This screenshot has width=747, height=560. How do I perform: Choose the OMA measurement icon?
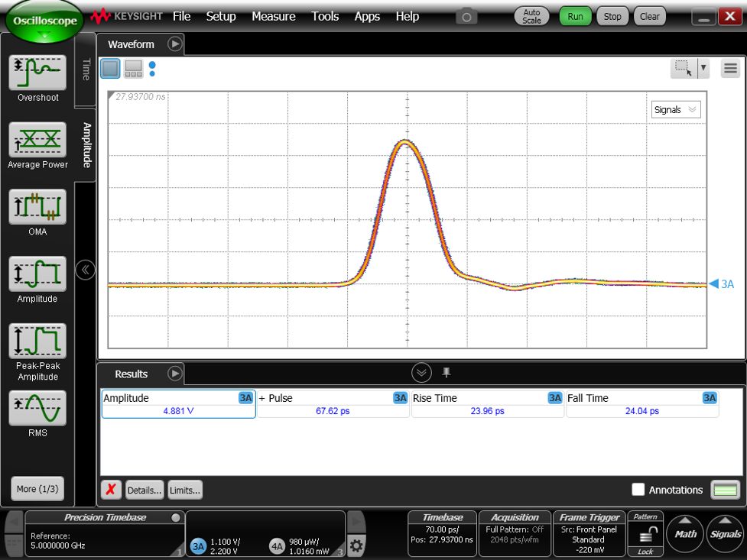37,207
